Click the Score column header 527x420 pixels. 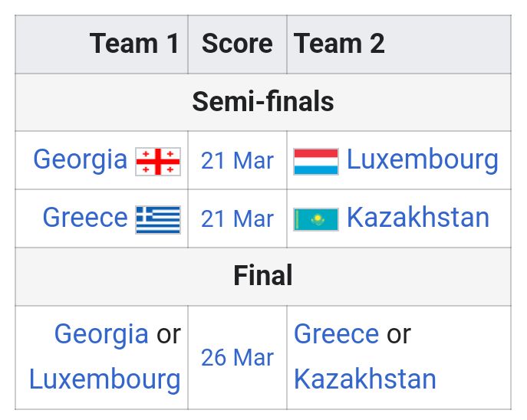(x=237, y=44)
